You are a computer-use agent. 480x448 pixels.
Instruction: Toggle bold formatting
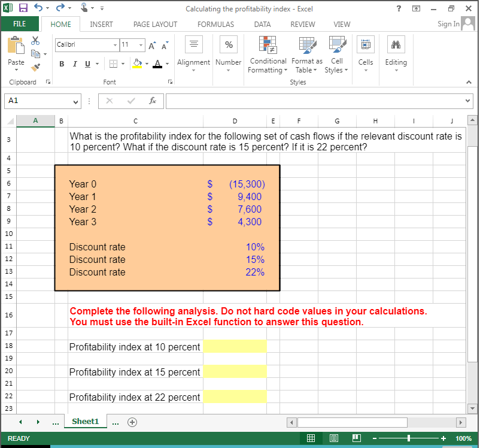(62, 63)
